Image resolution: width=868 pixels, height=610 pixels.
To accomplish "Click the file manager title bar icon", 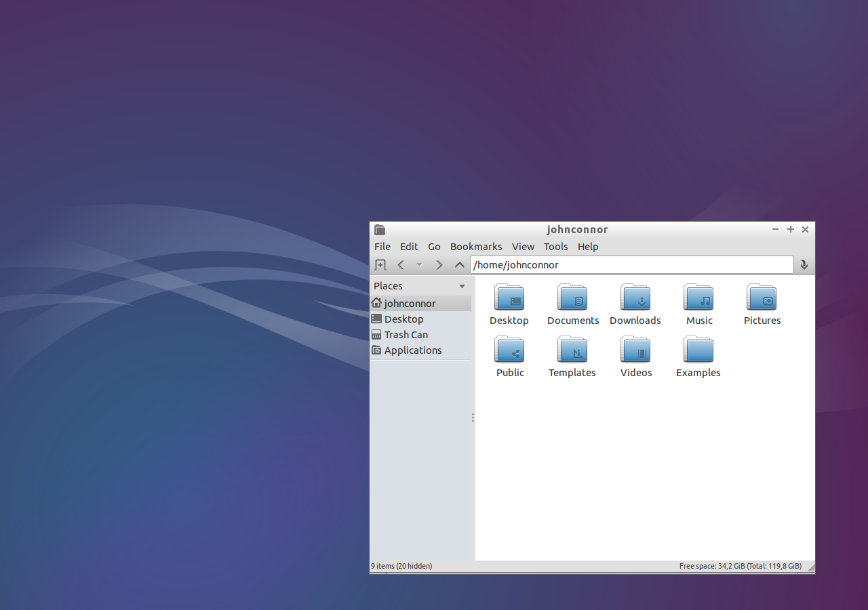I will pos(380,230).
